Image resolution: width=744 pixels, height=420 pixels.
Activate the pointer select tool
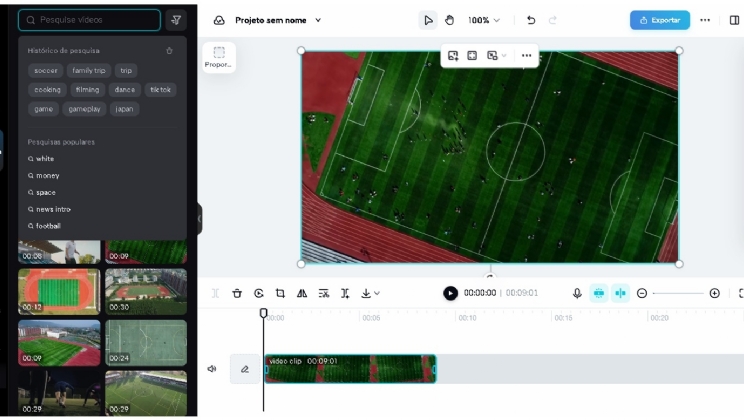428,20
